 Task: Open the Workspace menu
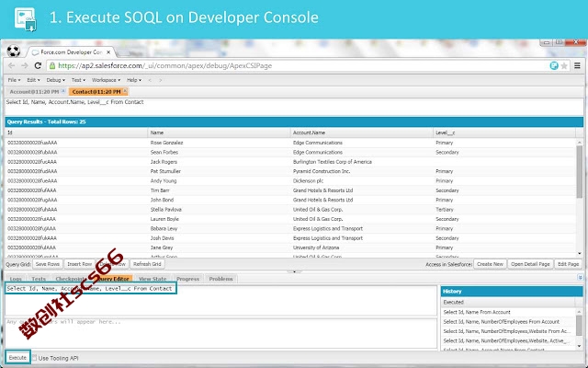pyautogui.click(x=107, y=80)
